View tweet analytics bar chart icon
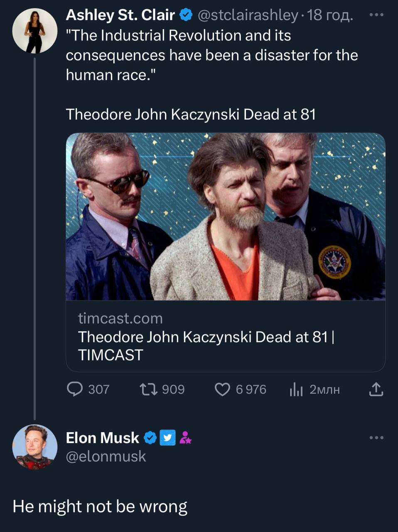Image resolution: width=398 pixels, height=532 pixels. pos(296,389)
